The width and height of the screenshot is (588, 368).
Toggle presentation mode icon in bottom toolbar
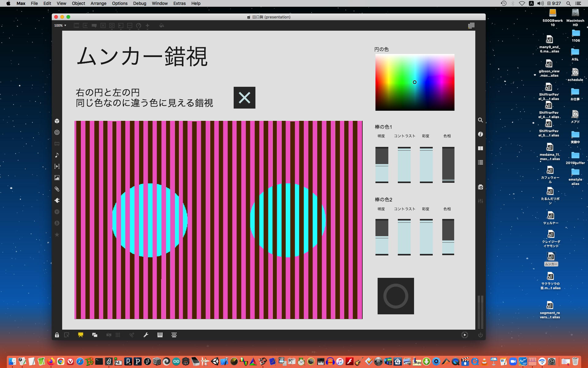tap(81, 335)
